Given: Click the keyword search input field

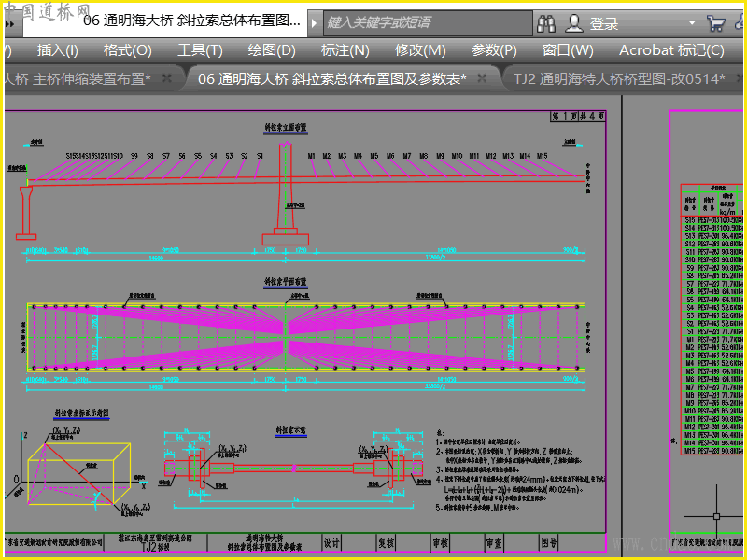Looking at the screenshot, I should (428, 22).
